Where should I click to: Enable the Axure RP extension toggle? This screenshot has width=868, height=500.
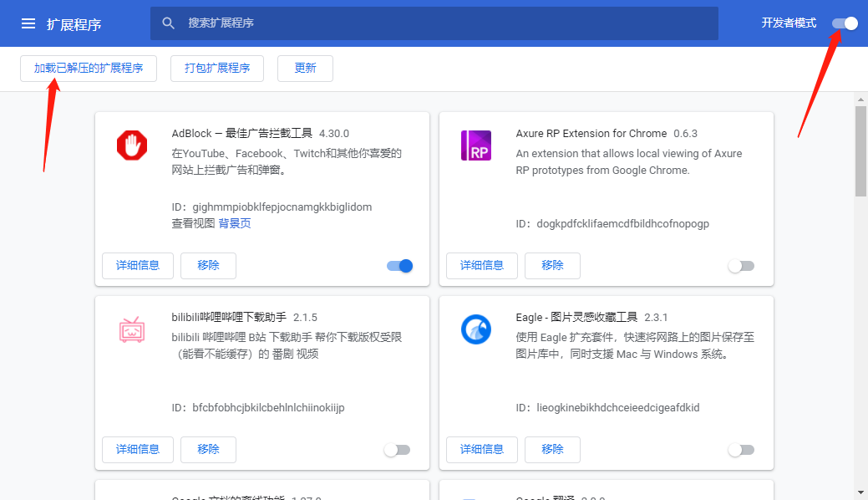(741, 266)
